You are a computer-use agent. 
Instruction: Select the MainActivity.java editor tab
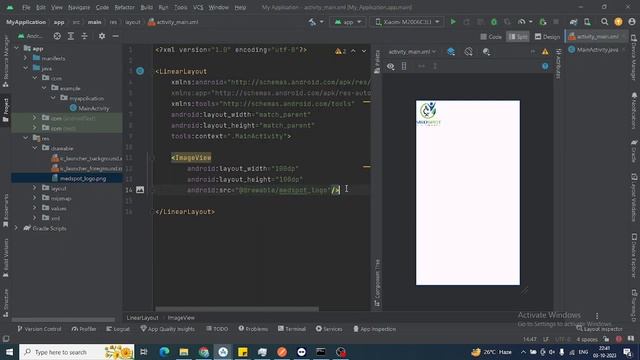point(596,50)
